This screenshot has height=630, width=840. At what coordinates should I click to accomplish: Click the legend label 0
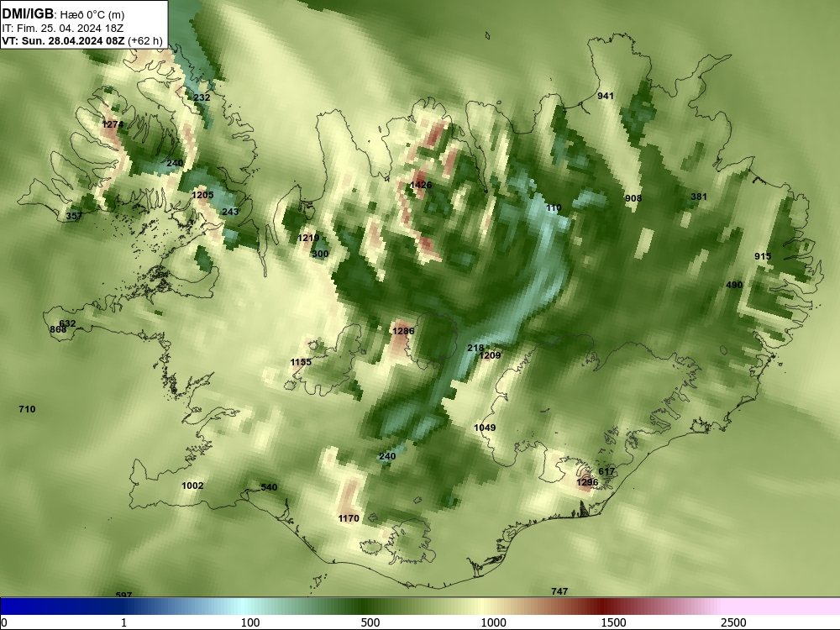coord(4,622)
